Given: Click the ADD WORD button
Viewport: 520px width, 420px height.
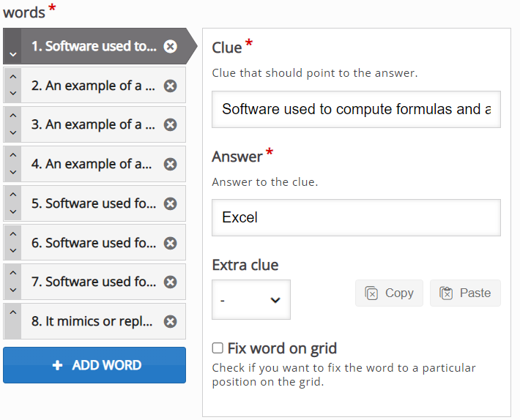Looking at the screenshot, I should click(x=94, y=365).
